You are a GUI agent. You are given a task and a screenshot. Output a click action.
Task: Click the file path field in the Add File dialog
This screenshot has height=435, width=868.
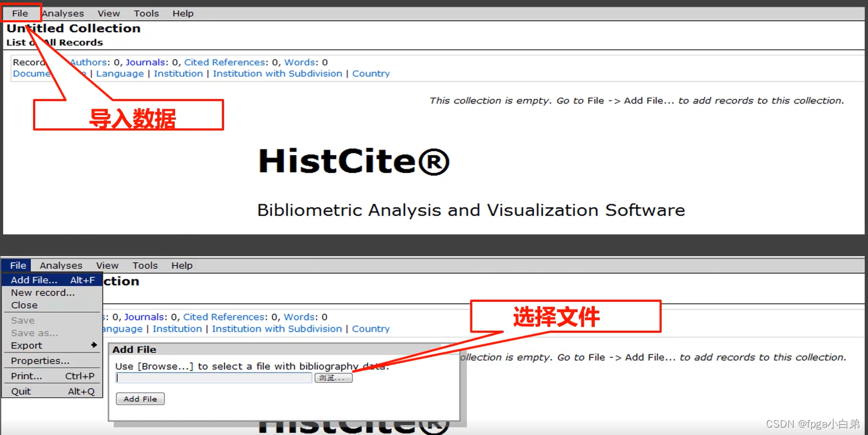[214, 378]
